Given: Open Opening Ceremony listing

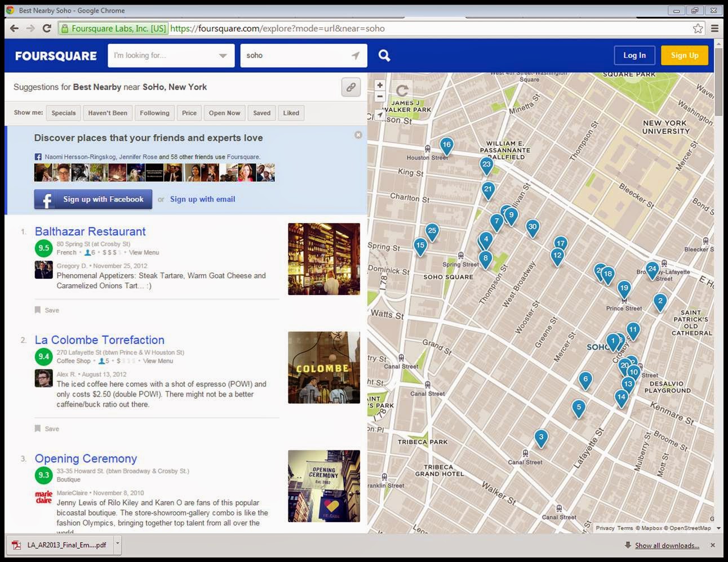Looking at the screenshot, I should point(86,459).
